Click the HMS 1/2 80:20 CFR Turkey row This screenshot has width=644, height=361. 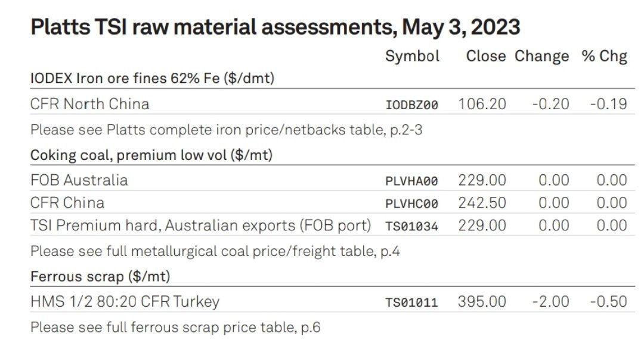pos(333,301)
